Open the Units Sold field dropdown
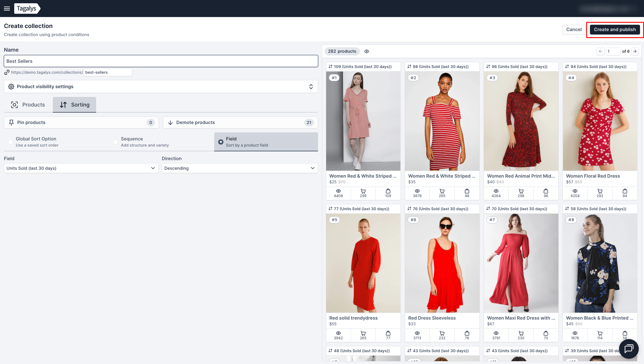This screenshot has height=364, width=644. tap(81, 168)
